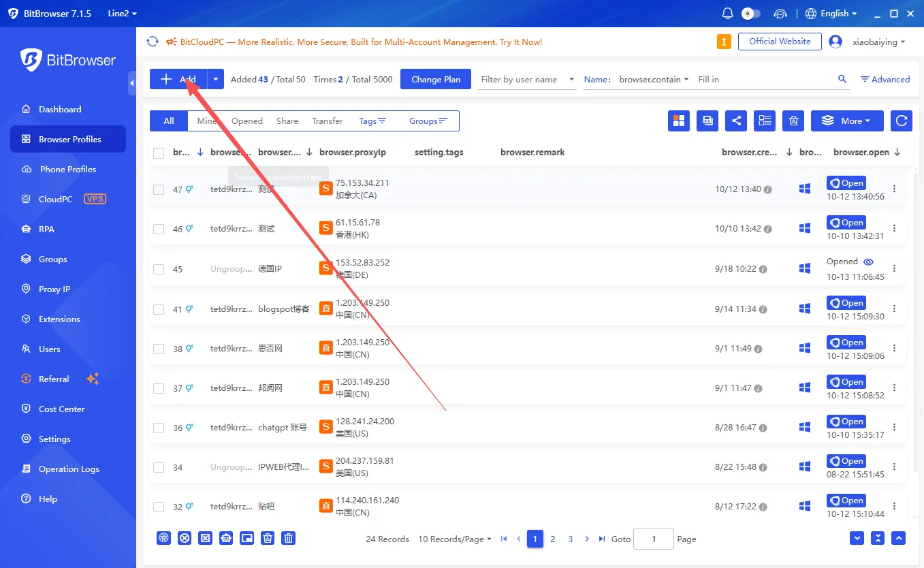Tick the select-all header checkbox

(x=159, y=153)
